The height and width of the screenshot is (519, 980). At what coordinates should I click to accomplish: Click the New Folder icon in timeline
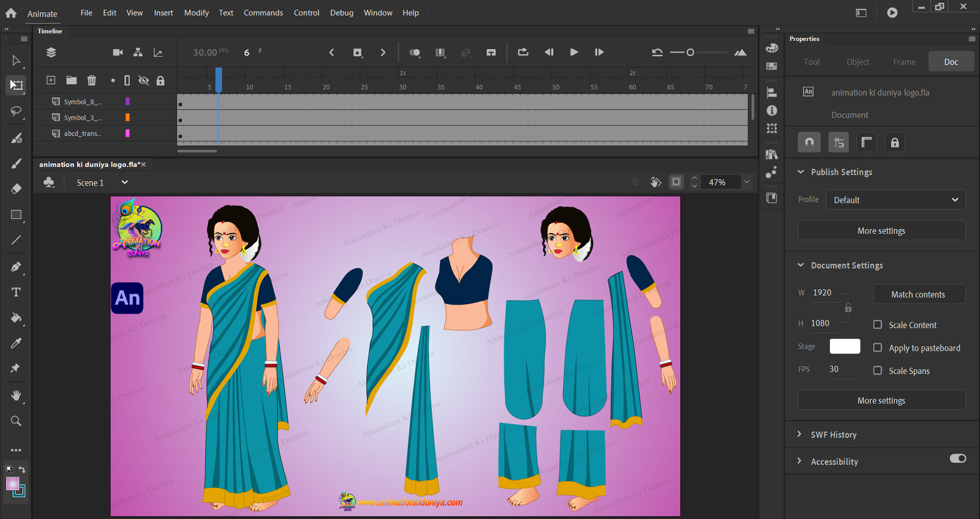point(72,80)
